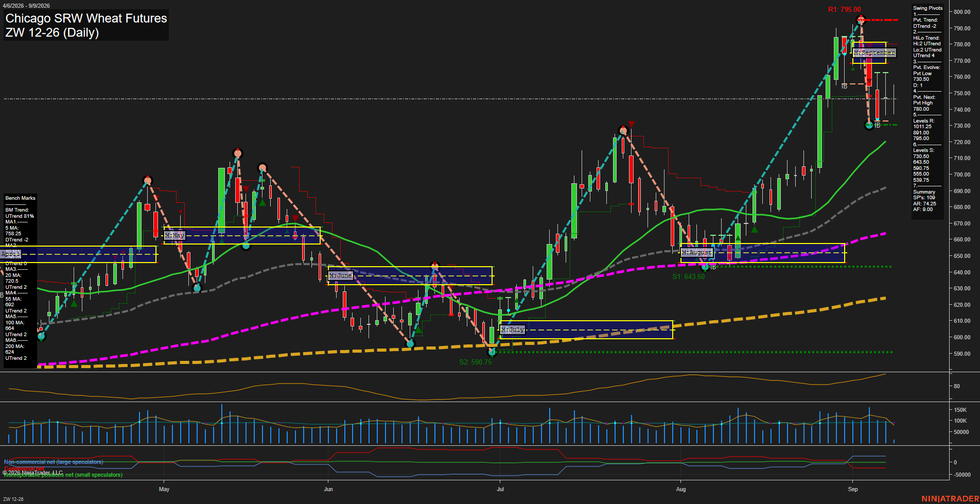The width and height of the screenshot is (980, 504).
Task: Click the M:June monthly range label
Action: [x=341, y=275]
